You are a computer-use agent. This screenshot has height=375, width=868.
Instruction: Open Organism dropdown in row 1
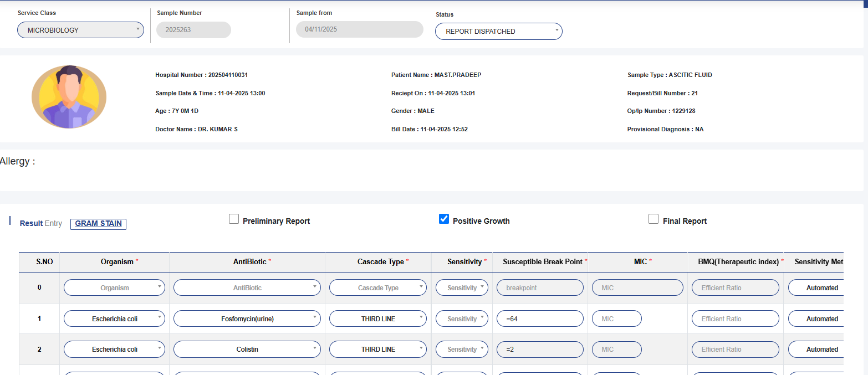click(115, 319)
